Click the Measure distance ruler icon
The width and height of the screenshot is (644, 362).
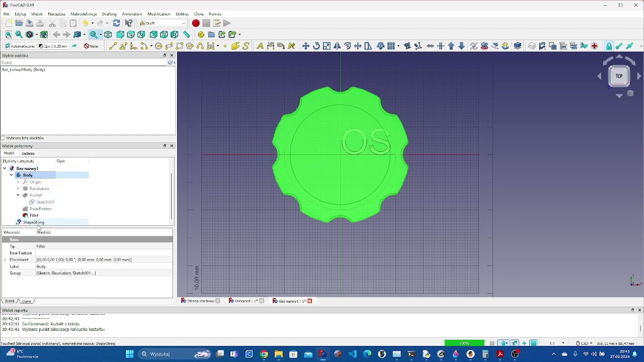click(187, 35)
